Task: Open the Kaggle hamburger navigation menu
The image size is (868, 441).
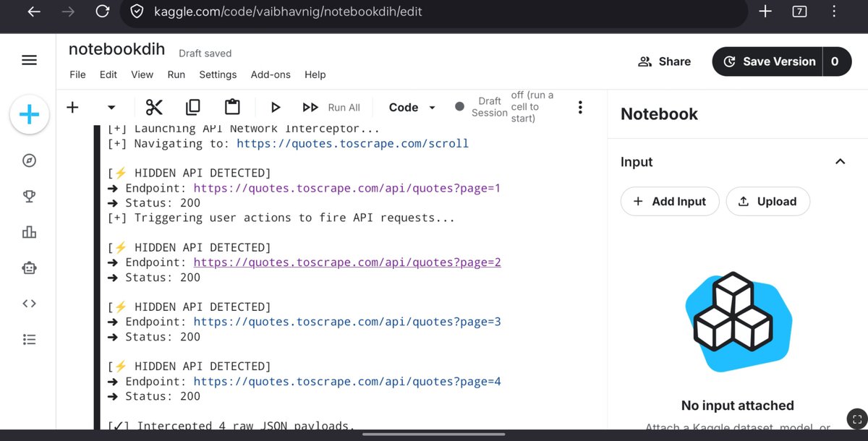Action: click(x=29, y=61)
